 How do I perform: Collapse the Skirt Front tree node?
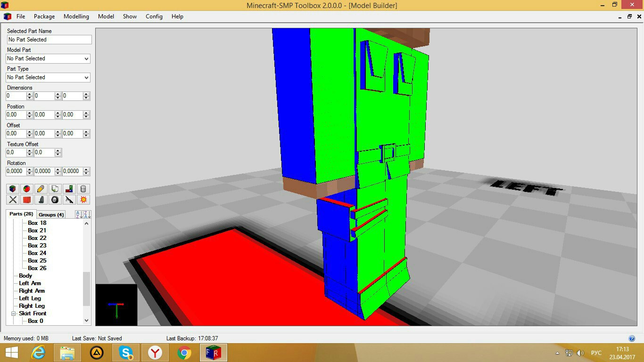coord(14,313)
